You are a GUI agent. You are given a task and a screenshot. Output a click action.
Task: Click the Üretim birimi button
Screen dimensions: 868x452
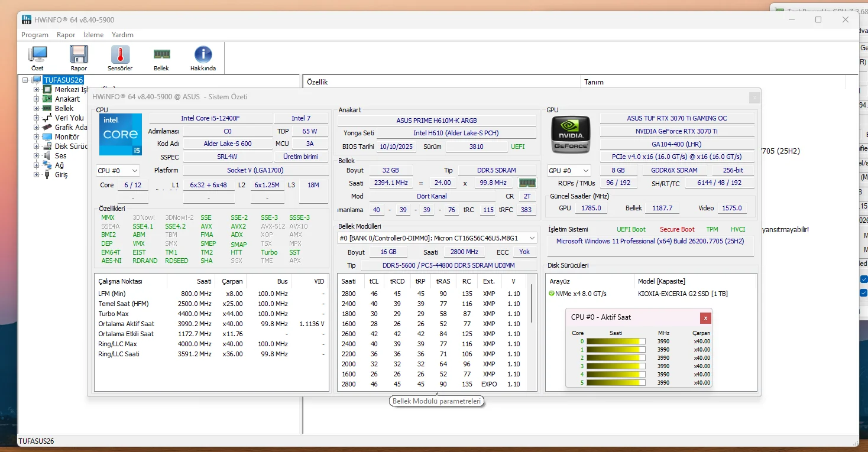click(x=301, y=157)
